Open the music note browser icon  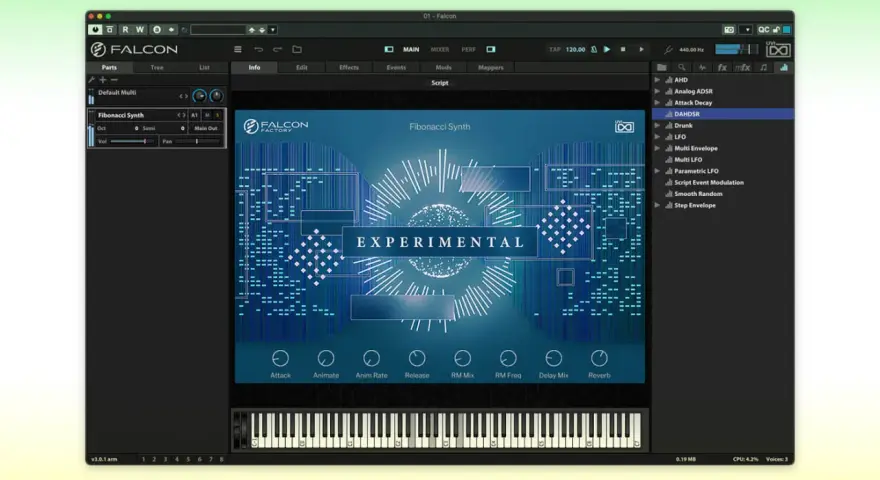tap(763, 67)
